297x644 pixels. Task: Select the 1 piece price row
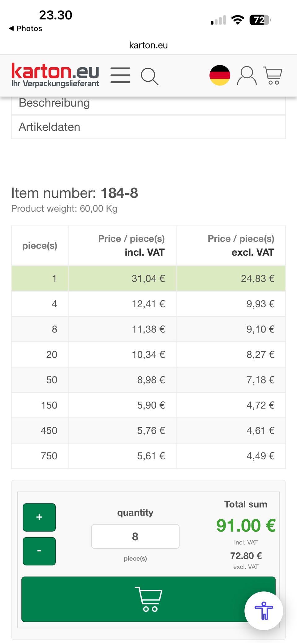[148, 279]
